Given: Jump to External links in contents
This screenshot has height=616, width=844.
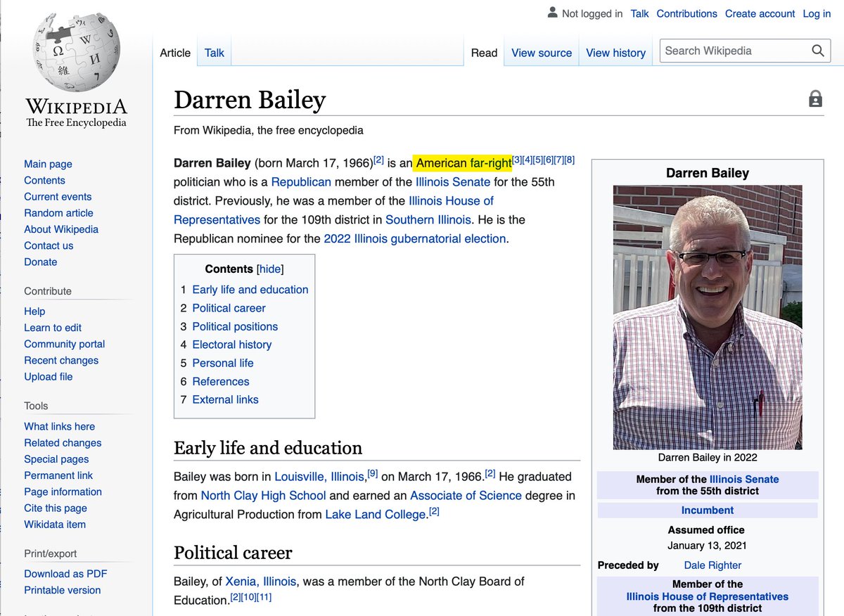Looking at the screenshot, I should 225,399.
